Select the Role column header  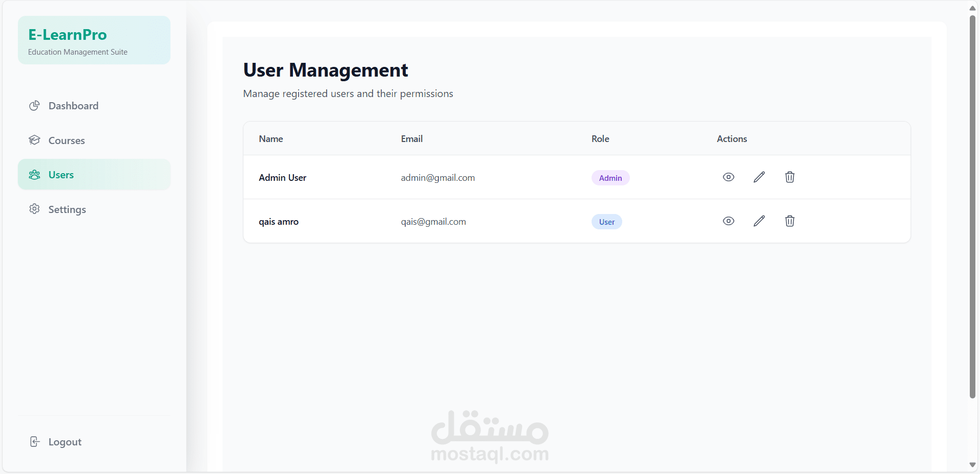(600, 139)
